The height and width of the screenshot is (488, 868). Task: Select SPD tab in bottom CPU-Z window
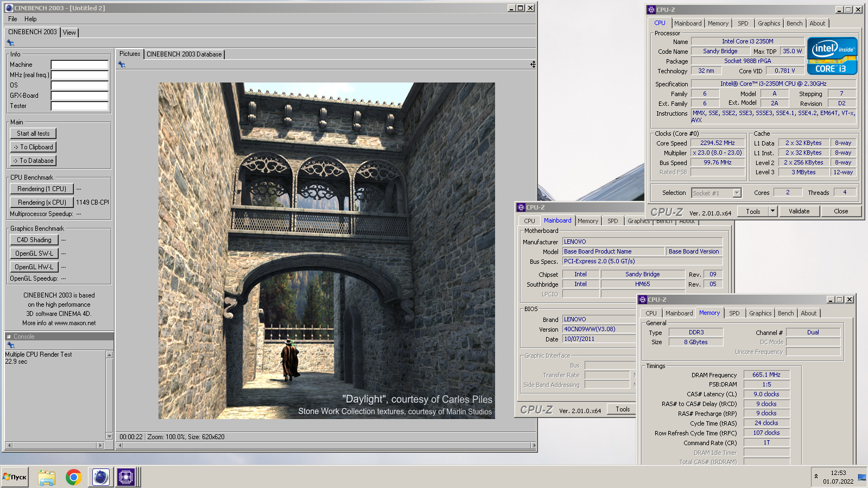734,313
